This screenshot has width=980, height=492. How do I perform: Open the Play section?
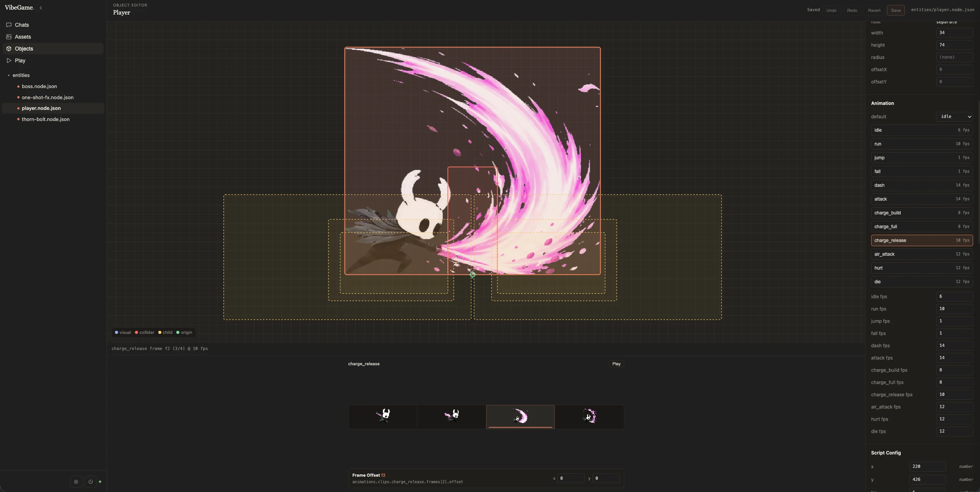click(x=53, y=60)
